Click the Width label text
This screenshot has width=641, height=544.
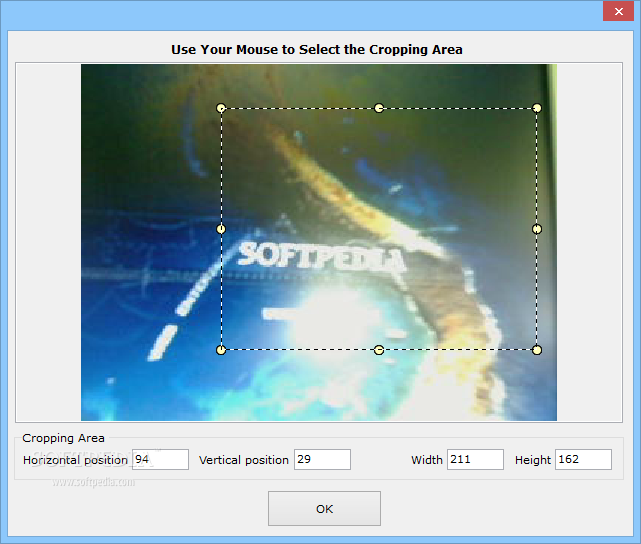pyautogui.click(x=427, y=460)
